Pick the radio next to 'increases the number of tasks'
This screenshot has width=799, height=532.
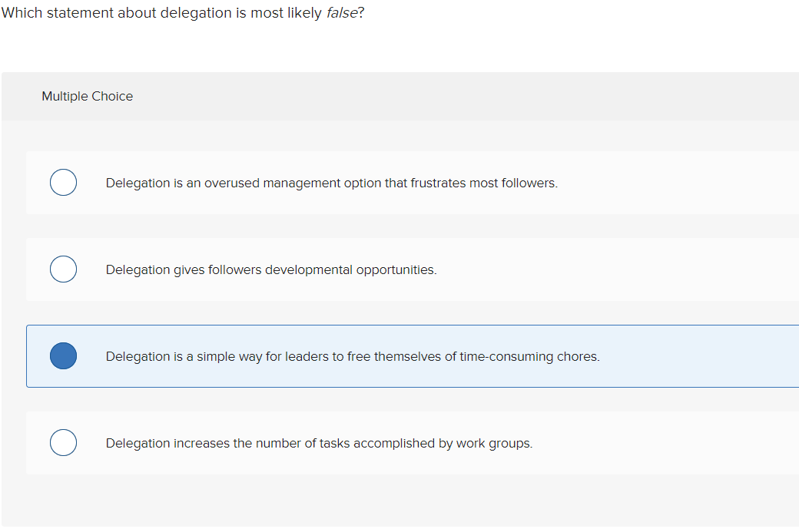click(x=63, y=442)
